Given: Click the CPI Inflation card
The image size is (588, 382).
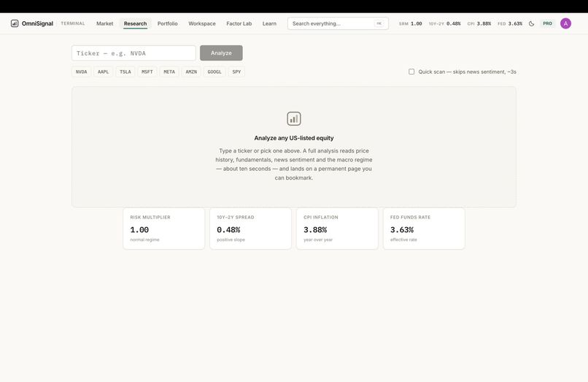Looking at the screenshot, I should pyautogui.click(x=337, y=229).
